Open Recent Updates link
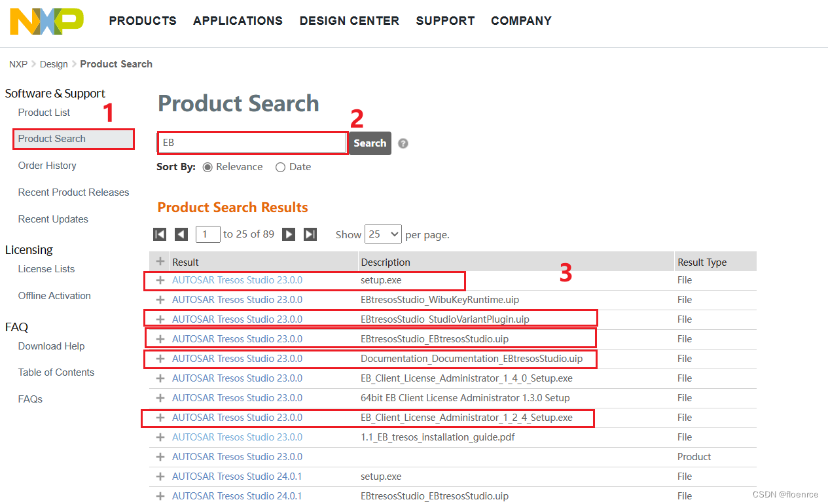The image size is (828, 504). click(53, 219)
